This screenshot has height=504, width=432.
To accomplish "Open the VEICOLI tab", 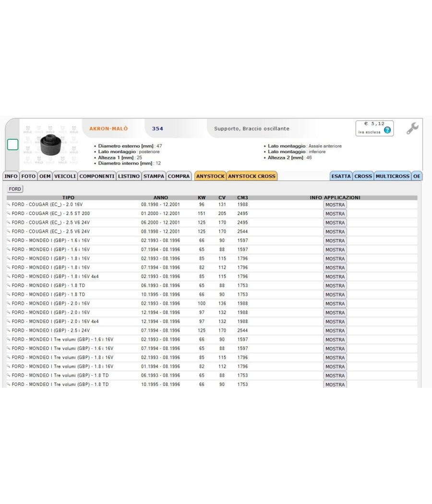I will pyautogui.click(x=65, y=176).
